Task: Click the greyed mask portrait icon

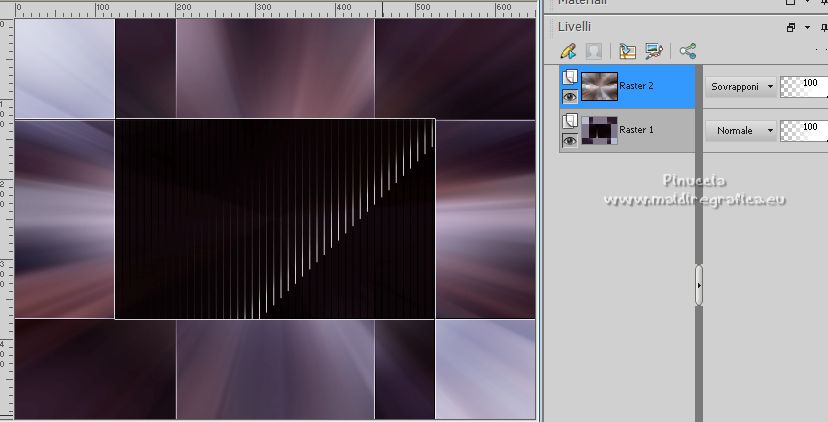Action: tap(594, 51)
